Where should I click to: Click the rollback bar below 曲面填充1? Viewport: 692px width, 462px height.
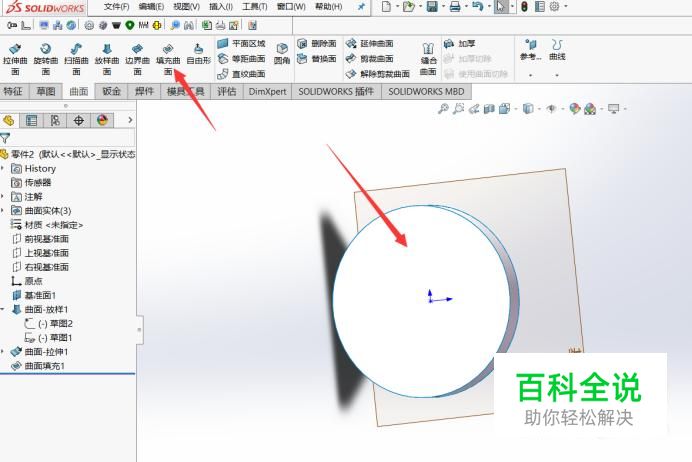68,374
